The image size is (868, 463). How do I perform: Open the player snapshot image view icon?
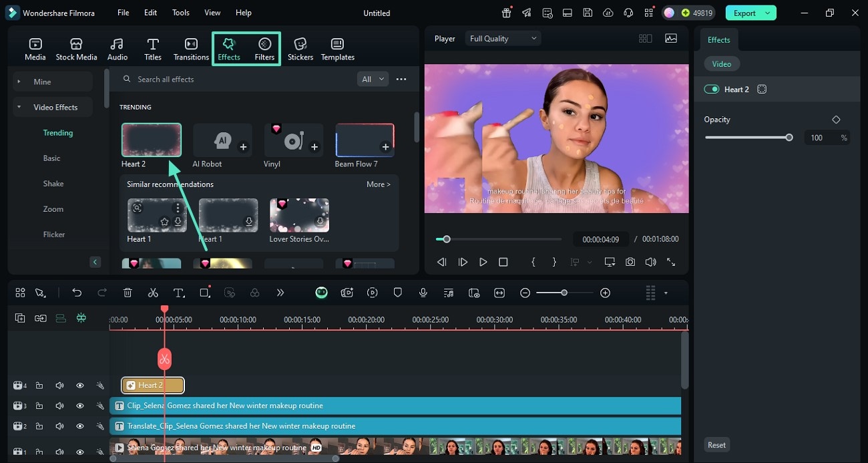point(671,39)
